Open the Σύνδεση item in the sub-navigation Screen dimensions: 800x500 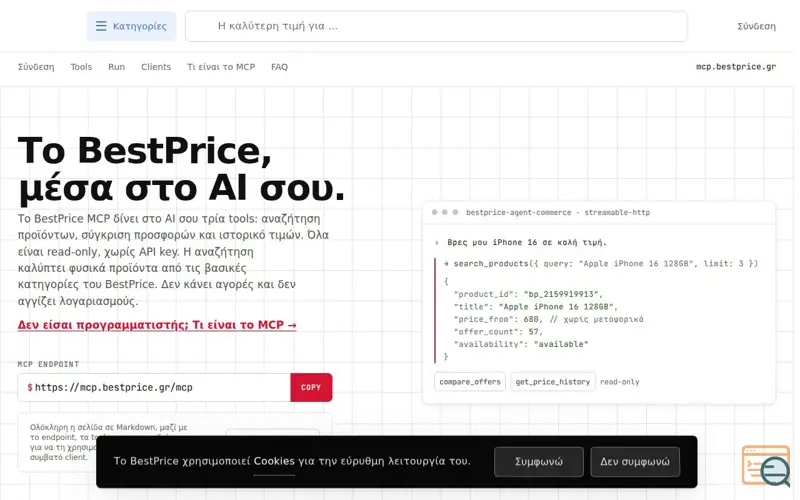(36, 67)
